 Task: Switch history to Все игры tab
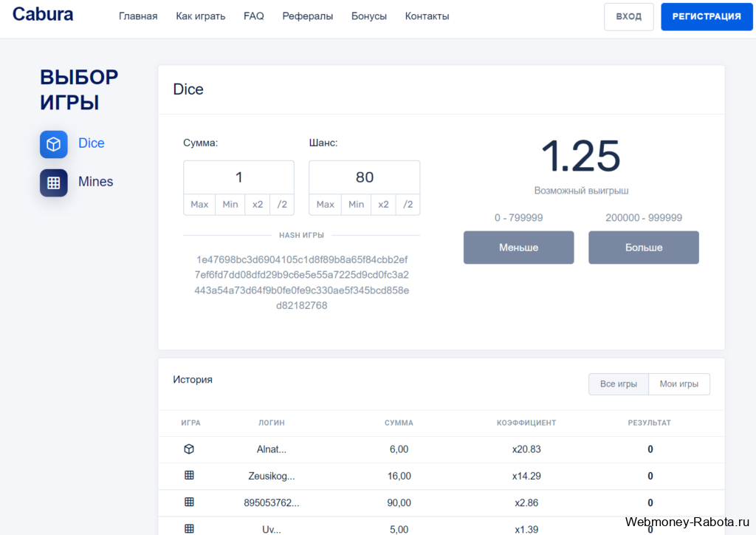619,384
